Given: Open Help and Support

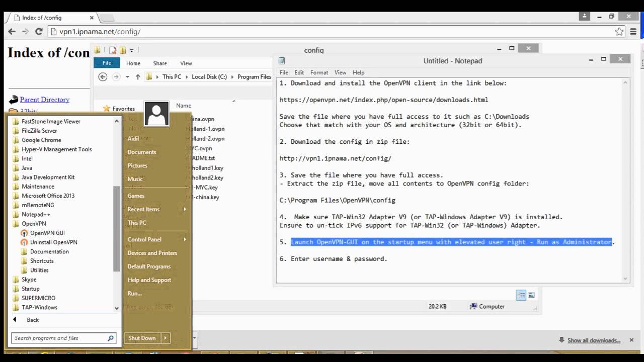Looking at the screenshot, I should point(149,280).
